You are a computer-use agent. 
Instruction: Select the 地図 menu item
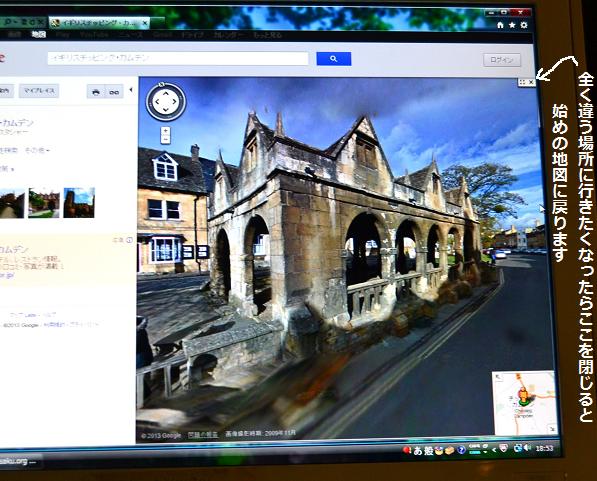pyautogui.click(x=38, y=35)
